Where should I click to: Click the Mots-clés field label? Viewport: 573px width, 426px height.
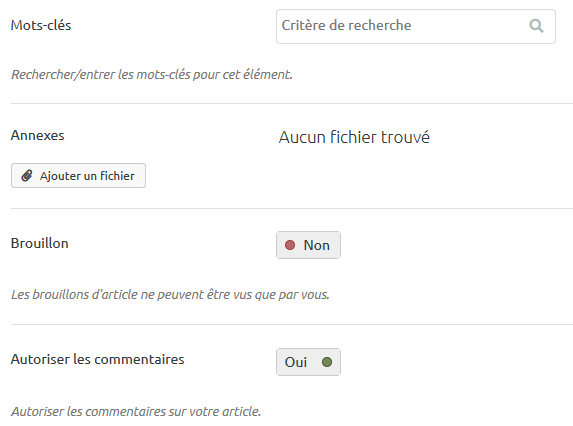[x=41, y=25]
